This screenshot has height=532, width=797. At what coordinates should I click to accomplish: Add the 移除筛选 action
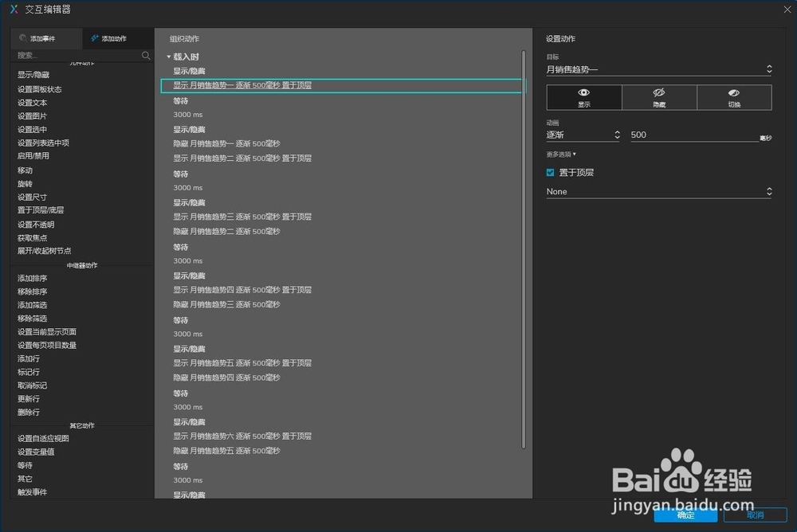[32, 318]
